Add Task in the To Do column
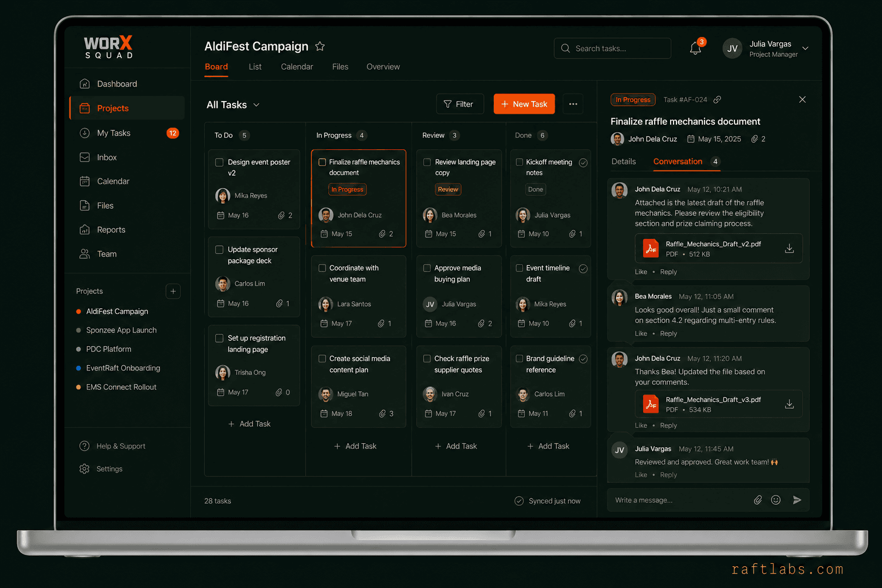Screen dimensions: 882x588 tap(249, 424)
